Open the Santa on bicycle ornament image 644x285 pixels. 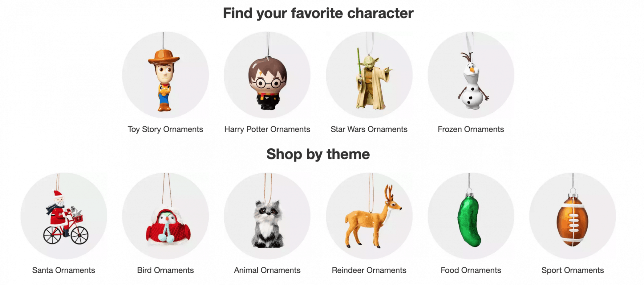[64, 216]
